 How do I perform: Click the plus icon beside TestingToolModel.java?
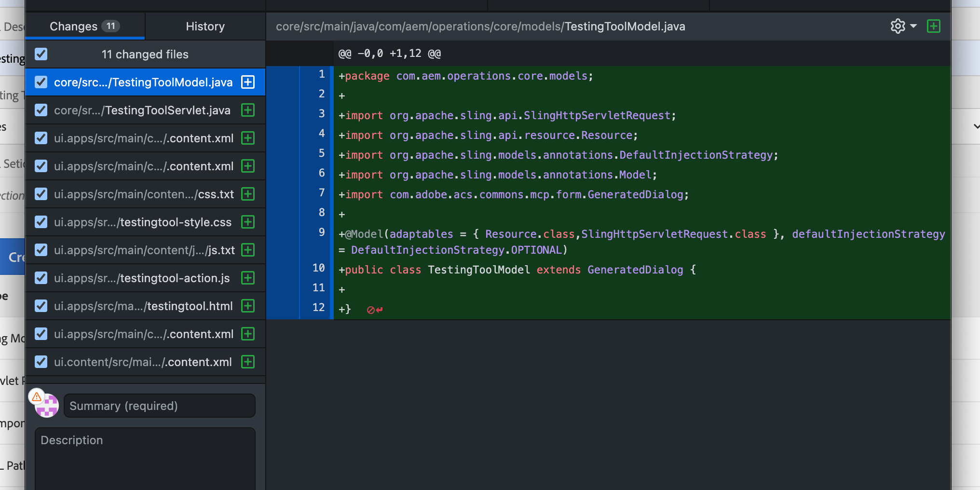(x=247, y=82)
